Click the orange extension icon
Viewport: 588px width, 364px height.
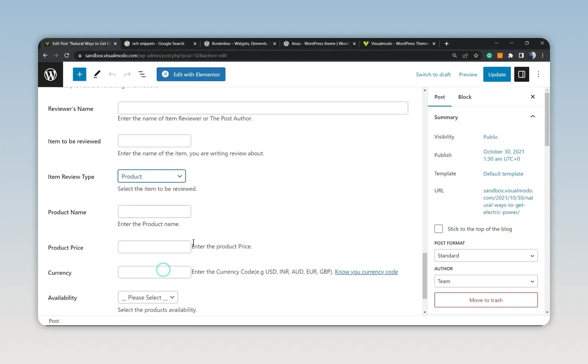pyautogui.click(x=500, y=56)
